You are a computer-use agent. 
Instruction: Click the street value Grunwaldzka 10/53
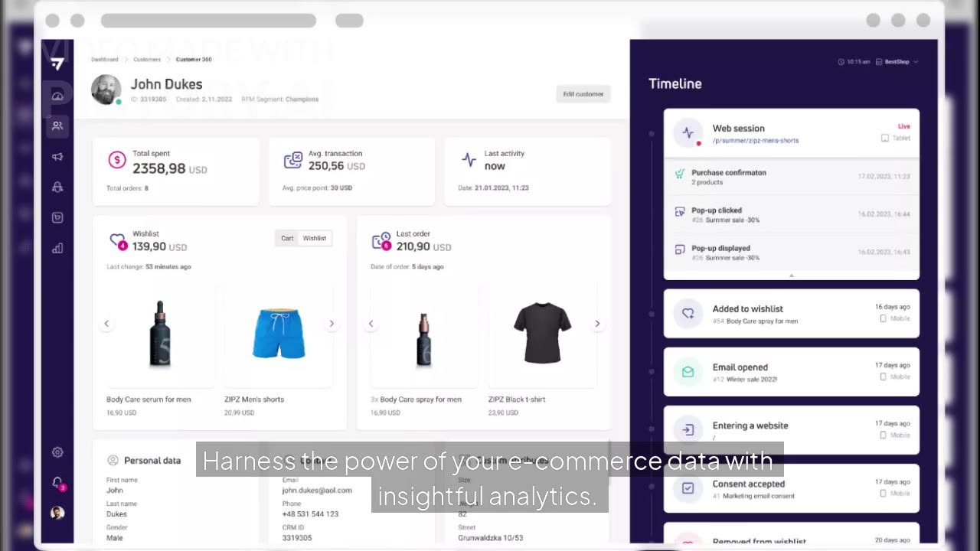[x=491, y=538]
